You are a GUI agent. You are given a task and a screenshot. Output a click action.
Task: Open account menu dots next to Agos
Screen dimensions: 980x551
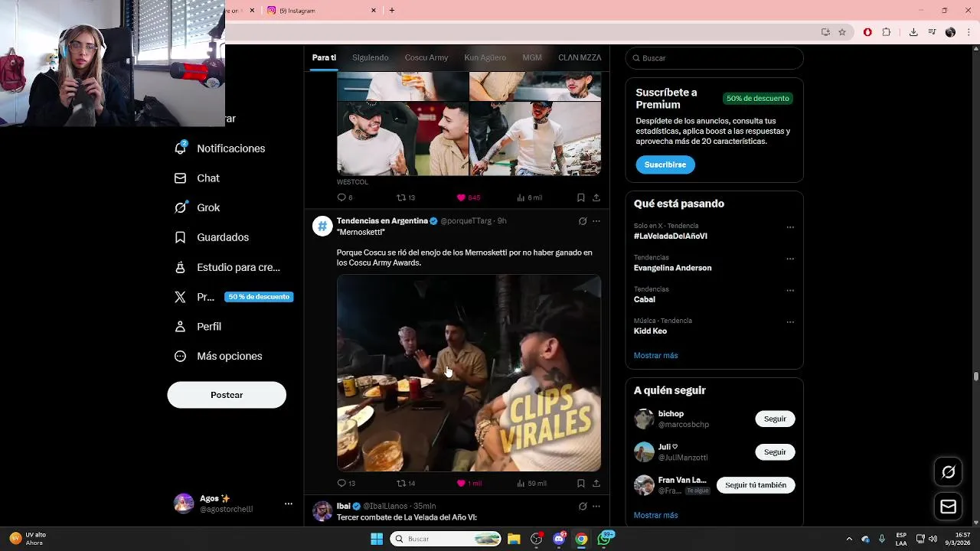[289, 504]
